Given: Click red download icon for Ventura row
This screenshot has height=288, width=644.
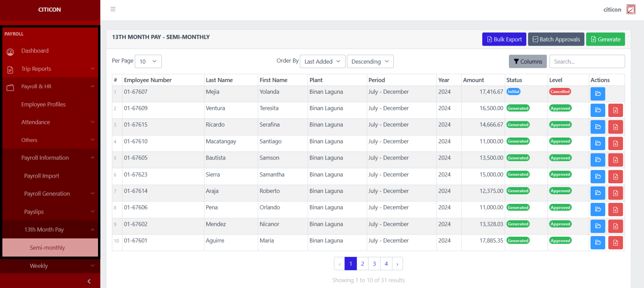Looking at the screenshot, I should [x=615, y=110].
